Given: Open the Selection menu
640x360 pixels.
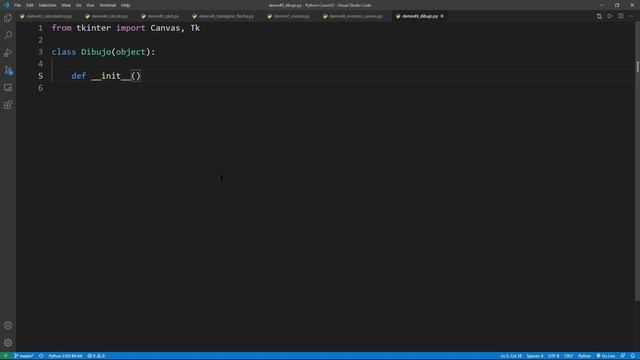Looking at the screenshot, I should 47,5.
